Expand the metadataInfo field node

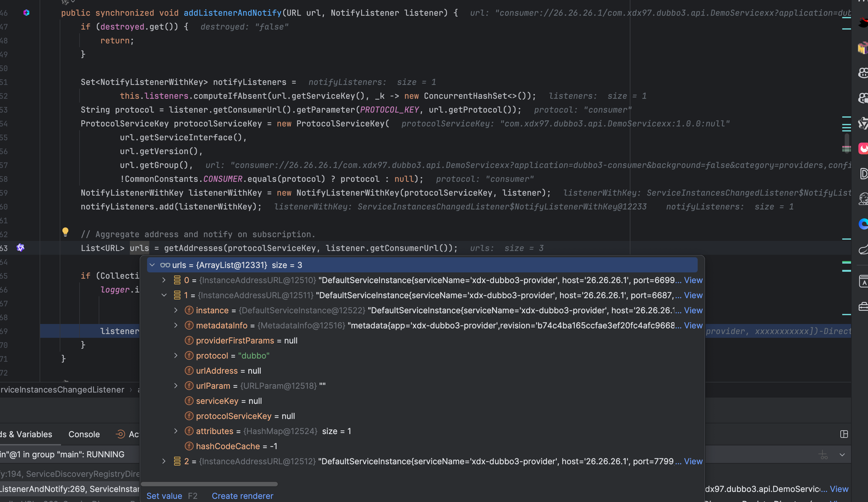(x=176, y=325)
